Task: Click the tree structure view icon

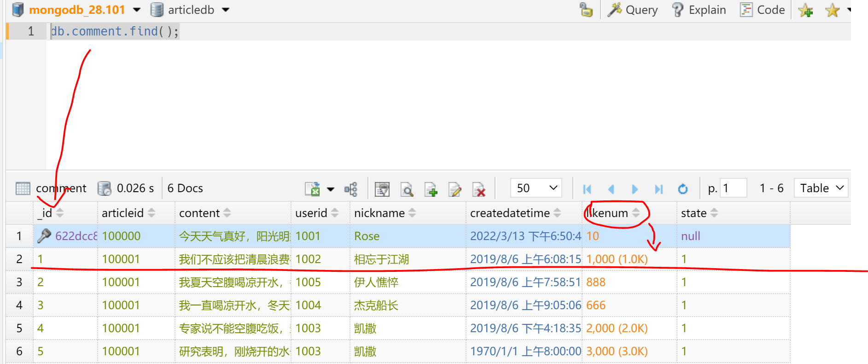Action: (x=351, y=189)
